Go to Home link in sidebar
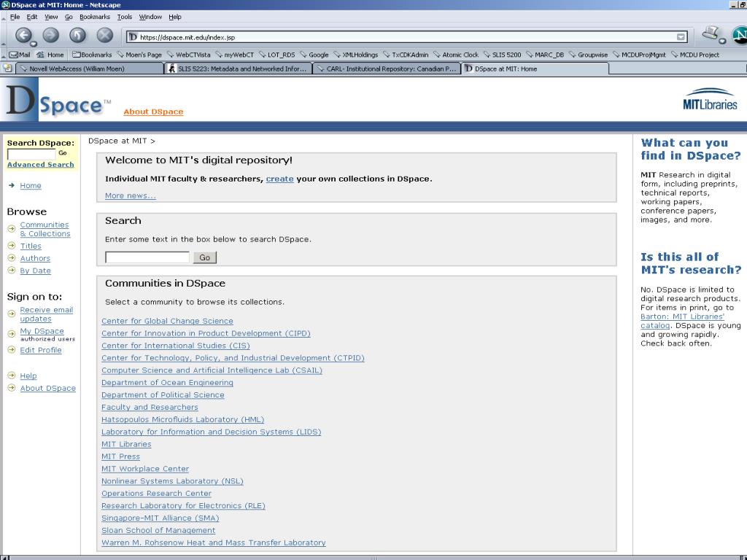This screenshot has width=747, height=560. [31, 186]
